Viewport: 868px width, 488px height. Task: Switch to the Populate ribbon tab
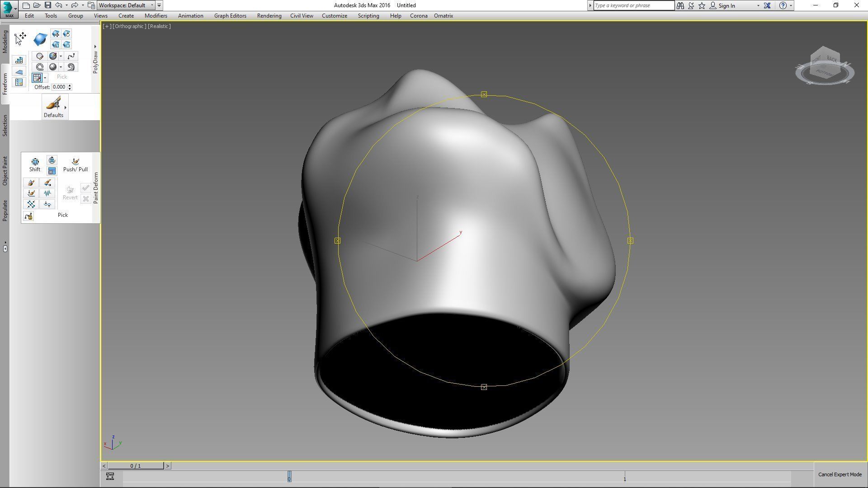pos(5,211)
